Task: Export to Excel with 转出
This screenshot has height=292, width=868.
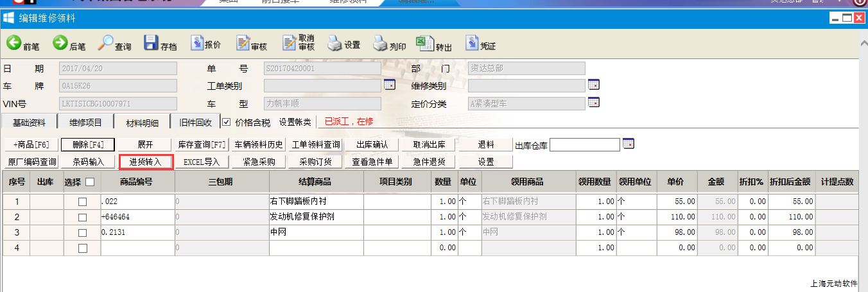Action: point(435,44)
